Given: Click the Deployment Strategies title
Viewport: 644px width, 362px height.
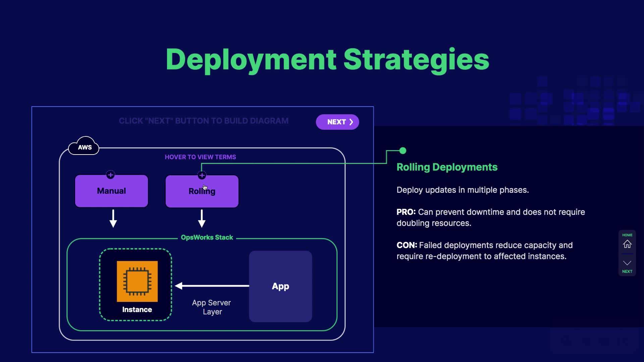Looking at the screenshot, I should pos(327,59).
